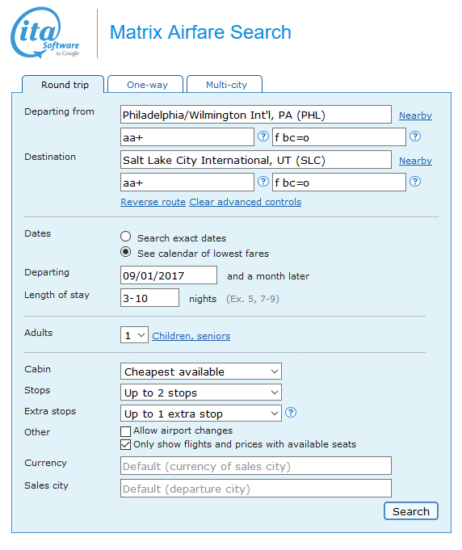This screenshot has height=550, width=462.
Task: Expand the Extra stops dropdown
Action: pyautogui.click(x=201, y=414)
